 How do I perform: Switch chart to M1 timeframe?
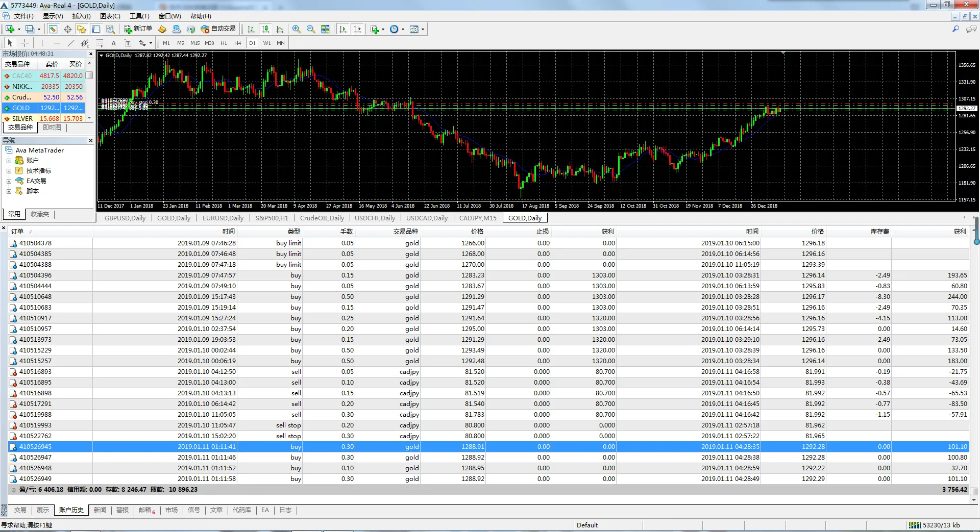point(166,43)
